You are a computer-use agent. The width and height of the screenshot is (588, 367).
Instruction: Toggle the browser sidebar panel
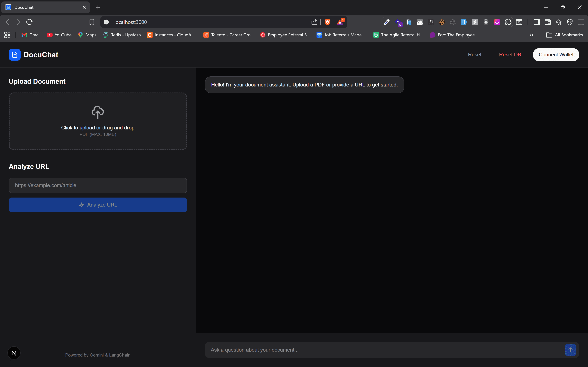[537, 22]
